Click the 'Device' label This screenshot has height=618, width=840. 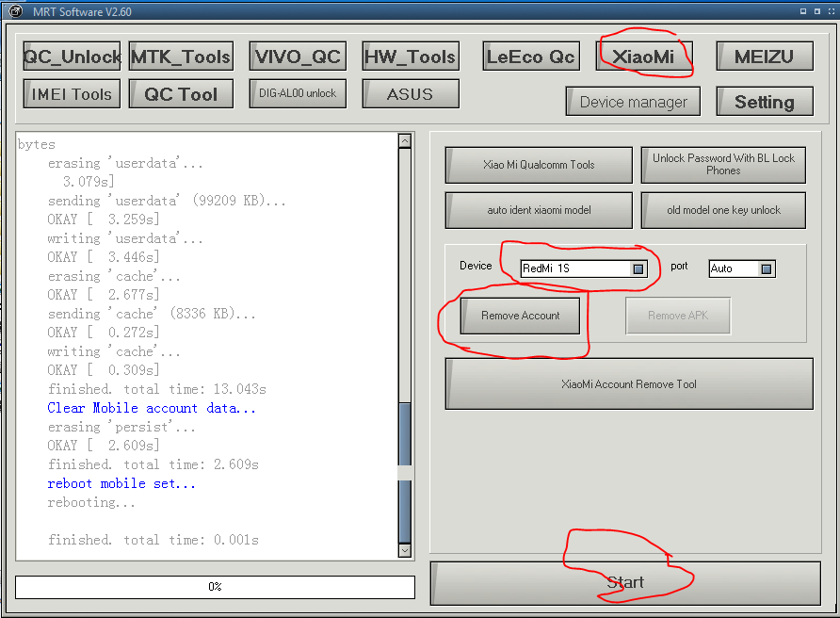[x=476, y=266]
